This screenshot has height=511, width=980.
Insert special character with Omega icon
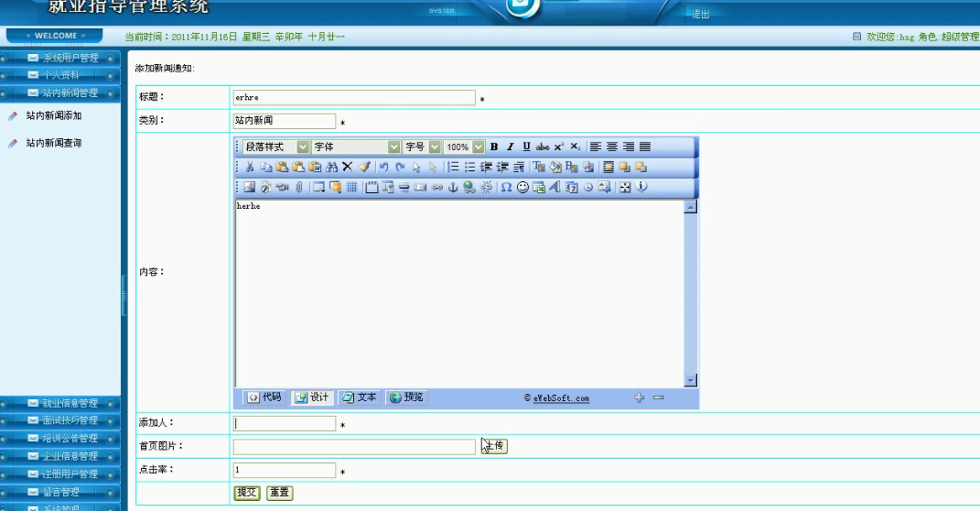point(506,187)
